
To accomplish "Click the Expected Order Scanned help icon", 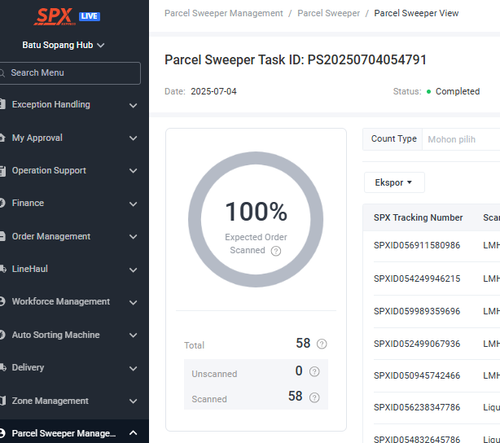I will [x=276, y=251].
